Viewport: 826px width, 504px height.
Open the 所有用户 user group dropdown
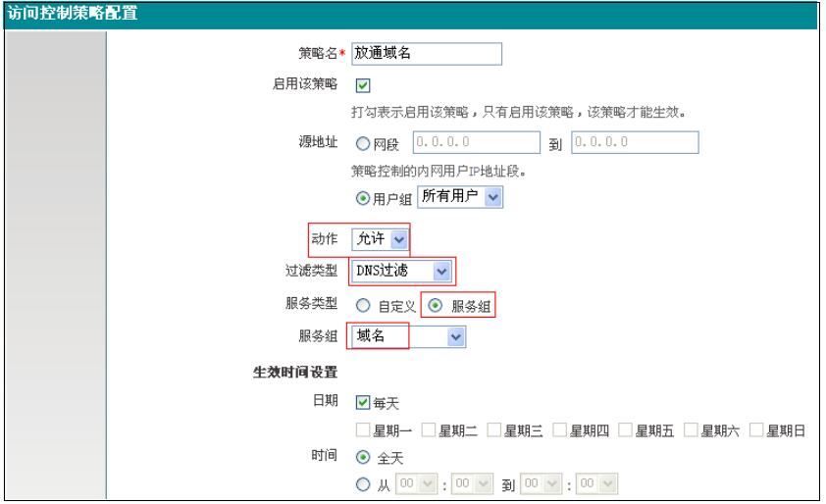460,198
